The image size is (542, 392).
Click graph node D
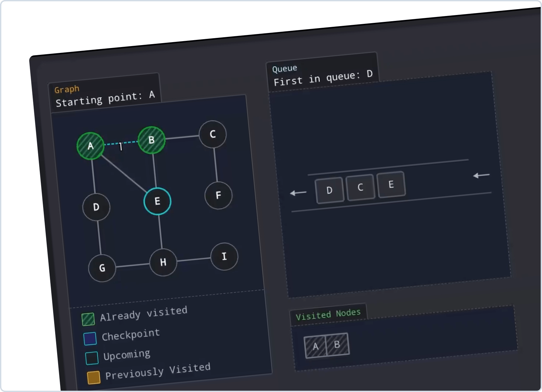point(96,207)
